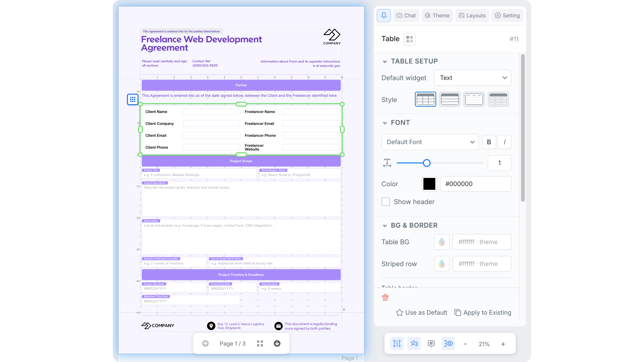Click the footer location pin icon
This screenshot has height=362, width=644.
click(x=211, y=326)
